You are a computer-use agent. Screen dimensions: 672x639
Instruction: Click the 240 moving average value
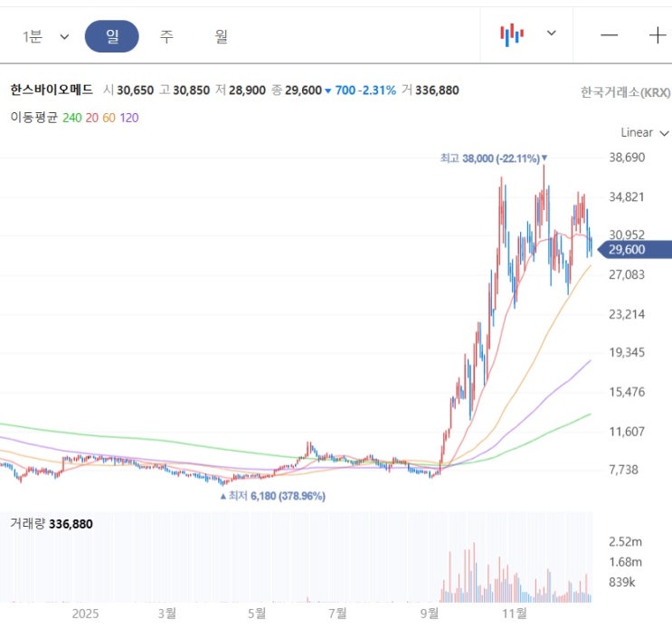click(x=72, y=118)
